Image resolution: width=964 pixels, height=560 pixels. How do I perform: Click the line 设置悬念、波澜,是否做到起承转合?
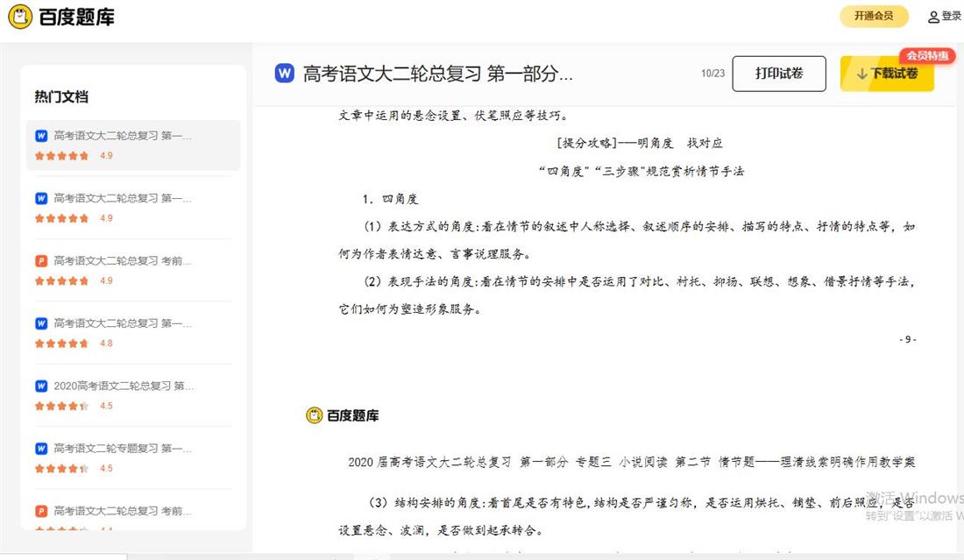click(x=441, y=530)
